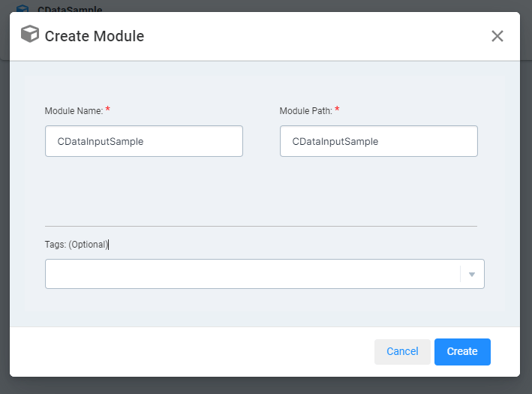The image size is (532, 394).
Task: Click the red asterisk after Module Name
Action: click(x=107, y=110)
